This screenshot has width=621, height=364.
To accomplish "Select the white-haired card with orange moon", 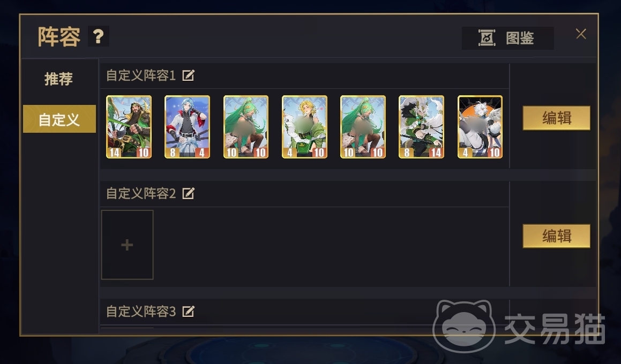I will coord(480,127).
